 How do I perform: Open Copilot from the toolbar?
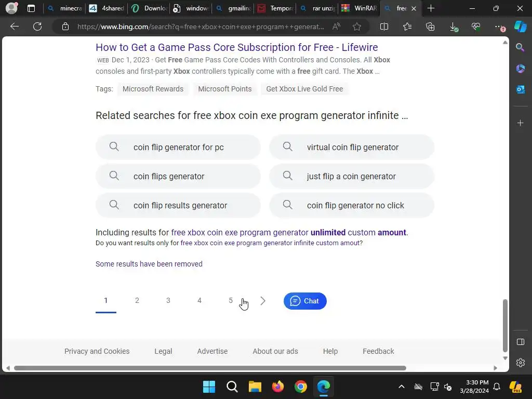pos(521,26)
